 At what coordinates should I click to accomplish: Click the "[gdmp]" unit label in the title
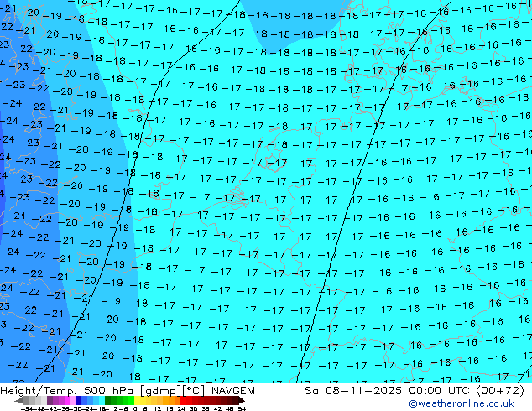coord(160,391)
